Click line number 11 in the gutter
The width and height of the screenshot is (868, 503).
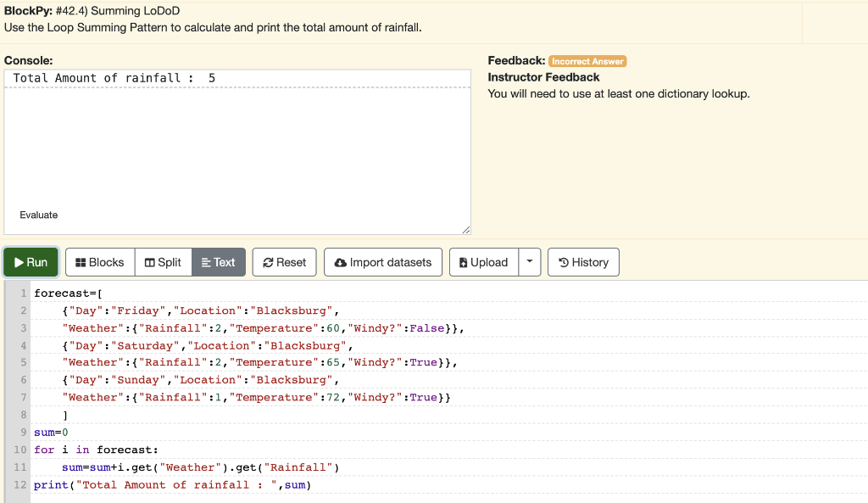coord(20,467)
